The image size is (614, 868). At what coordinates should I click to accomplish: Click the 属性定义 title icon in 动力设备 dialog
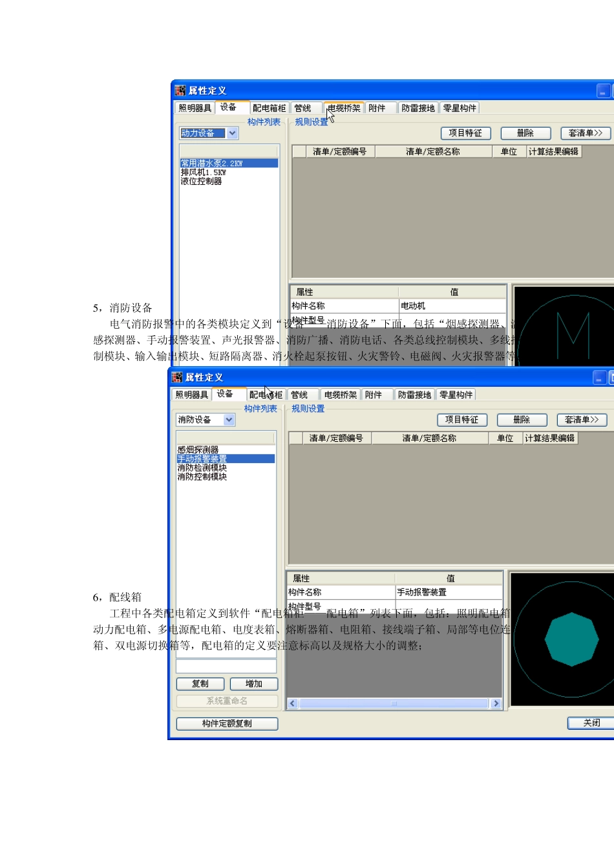tap(180, 90)
